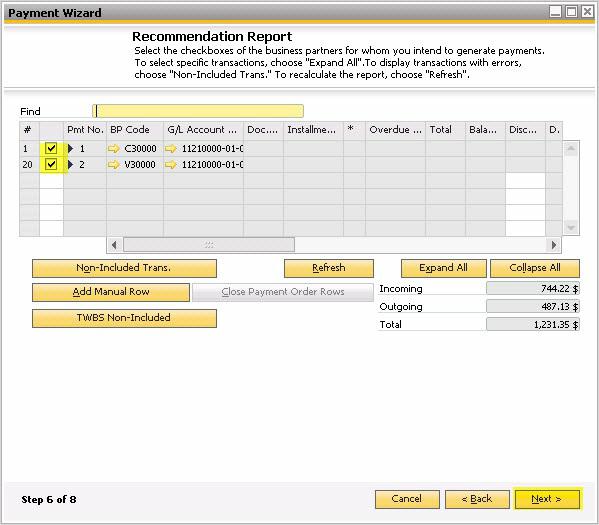Click the right arrow of horizontal scrollbar
The image size is (599, 525).
554,245
